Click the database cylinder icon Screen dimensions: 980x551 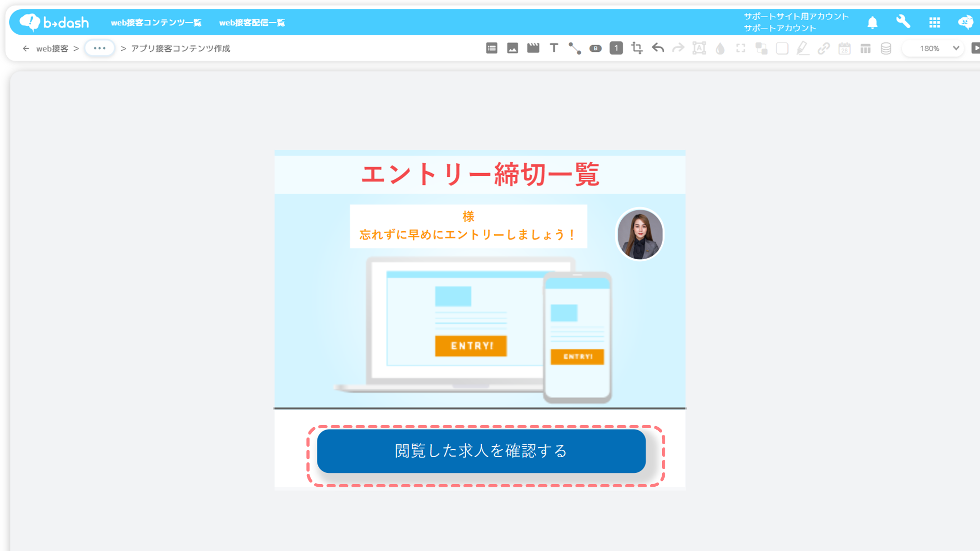(886, 48)
